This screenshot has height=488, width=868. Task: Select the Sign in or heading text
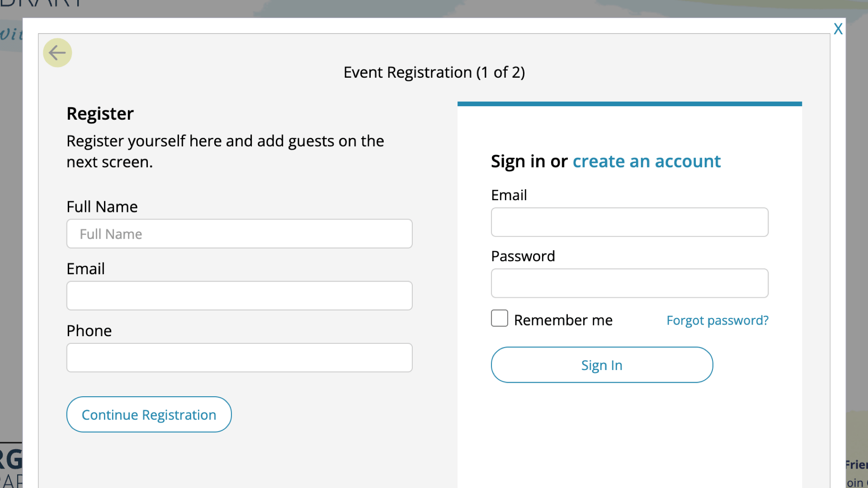click(x=529, y=161)
